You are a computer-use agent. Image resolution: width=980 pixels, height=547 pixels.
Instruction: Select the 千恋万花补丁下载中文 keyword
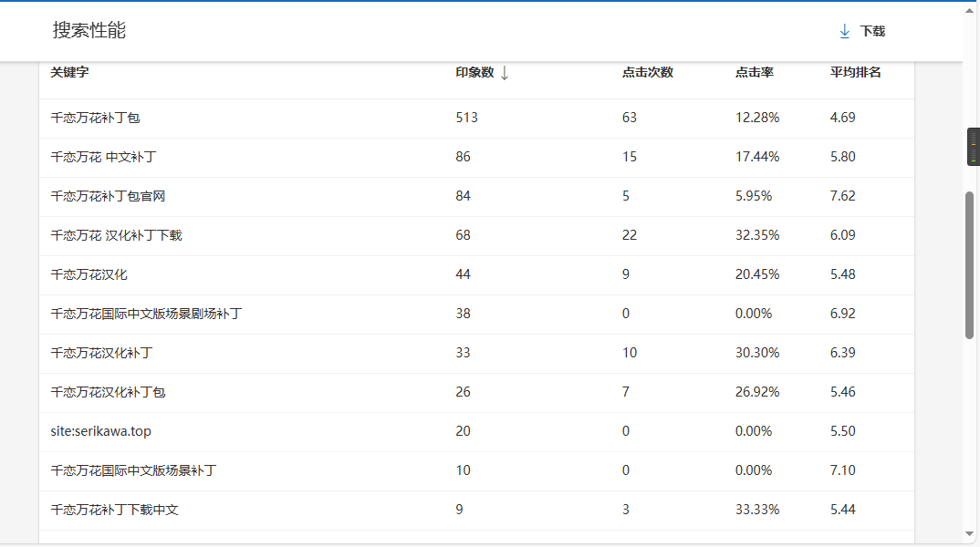(x=114, y=510)
